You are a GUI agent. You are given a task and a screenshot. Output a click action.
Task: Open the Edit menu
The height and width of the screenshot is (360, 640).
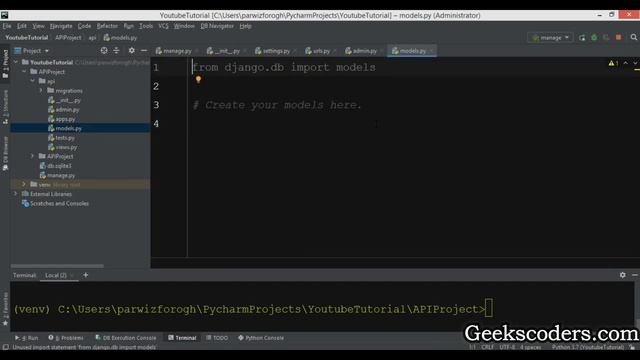point(22,26)
